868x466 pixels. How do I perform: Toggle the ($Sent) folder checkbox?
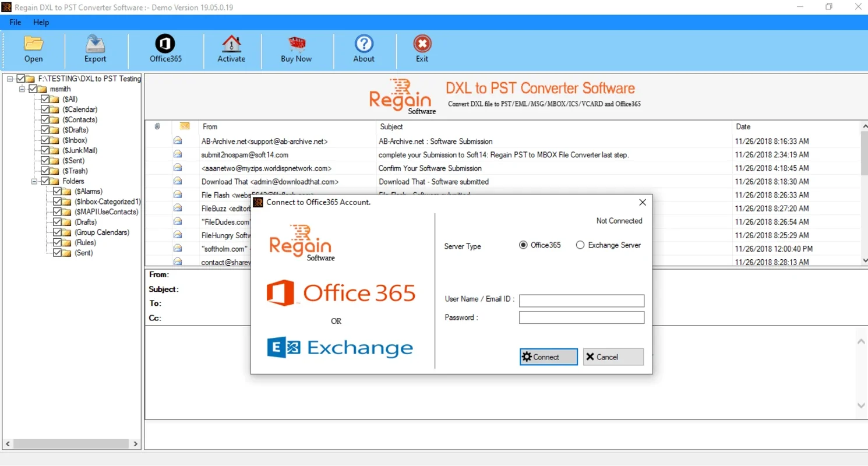pyautogui.click(x=45, y=161)
